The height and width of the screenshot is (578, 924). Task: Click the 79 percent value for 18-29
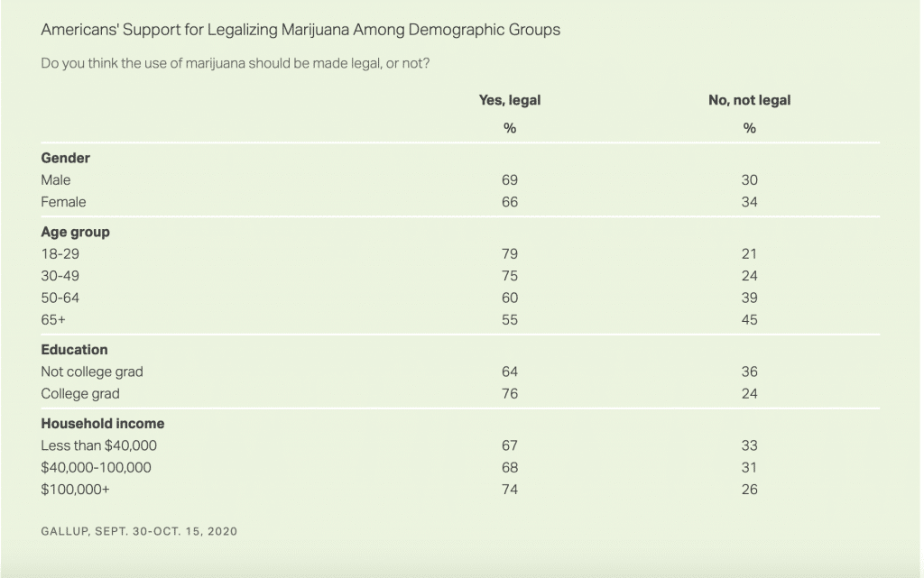(510, 254)
